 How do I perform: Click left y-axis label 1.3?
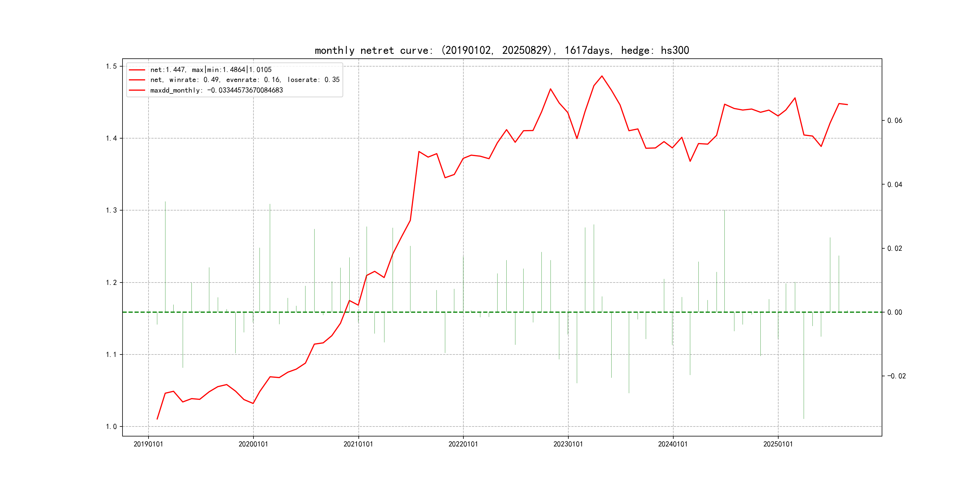click(112, 211)
